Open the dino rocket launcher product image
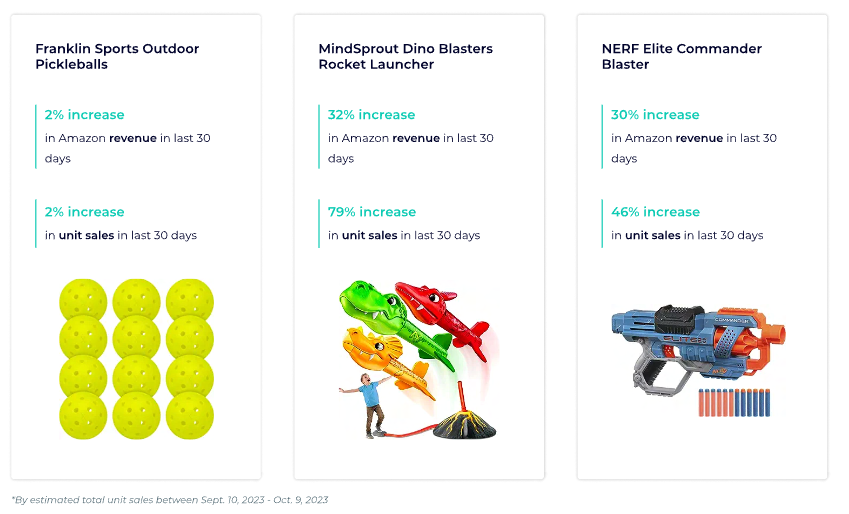 pos(418,359)
